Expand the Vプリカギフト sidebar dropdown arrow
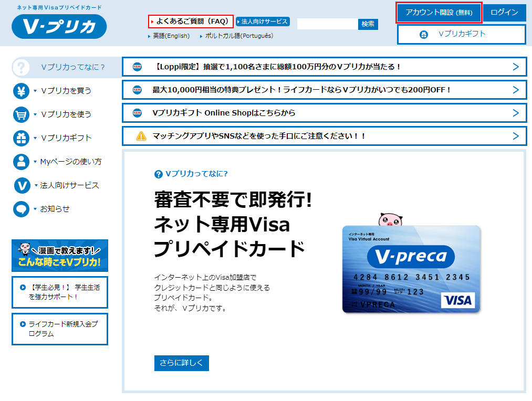This screenshot has height=401, width=532. pos(35,138)
